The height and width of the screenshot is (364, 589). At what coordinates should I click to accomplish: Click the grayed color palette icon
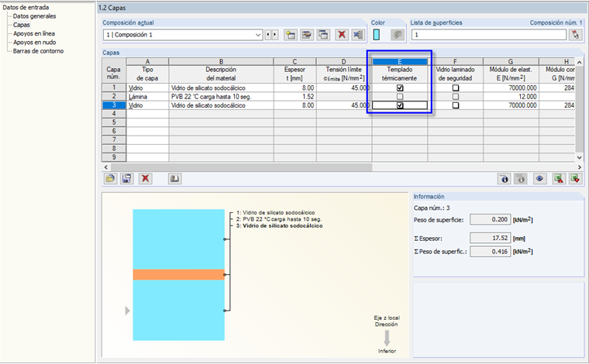pos(397,35)
